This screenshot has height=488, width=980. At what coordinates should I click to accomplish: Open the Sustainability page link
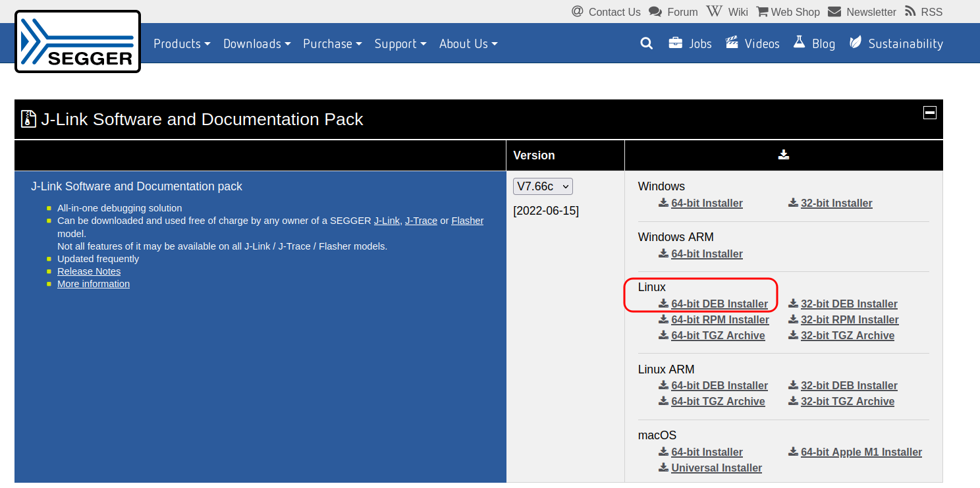pos(906,43)
